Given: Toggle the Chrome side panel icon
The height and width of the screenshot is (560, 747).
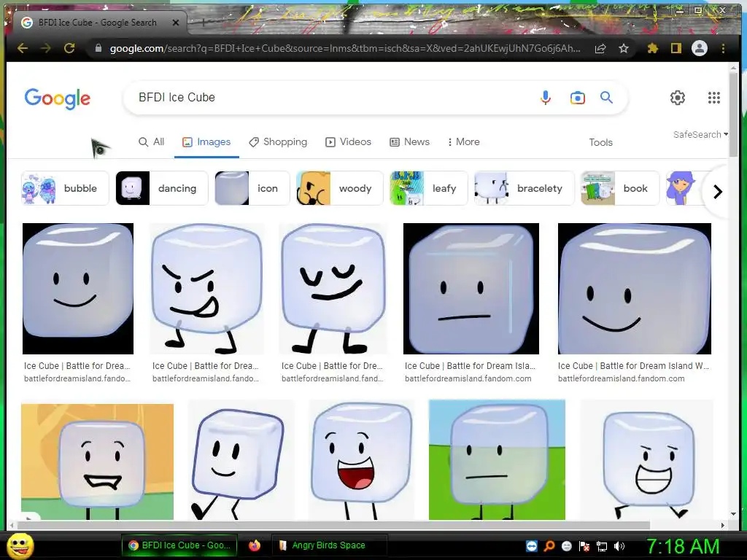Looking at the screenshot, I should (676, 48).
